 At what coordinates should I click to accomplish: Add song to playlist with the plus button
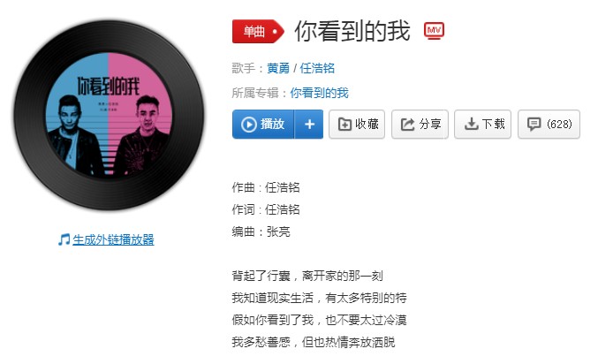(x=309, y=124)
